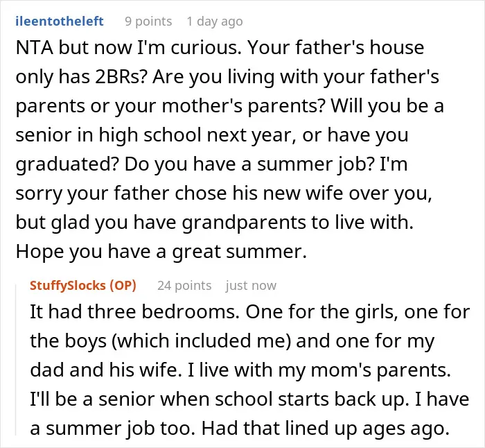Click the sentence "Hope you have a great summer."
Image resolution: width=485 pixels, height=448 pixels.
tap(161, 252)
